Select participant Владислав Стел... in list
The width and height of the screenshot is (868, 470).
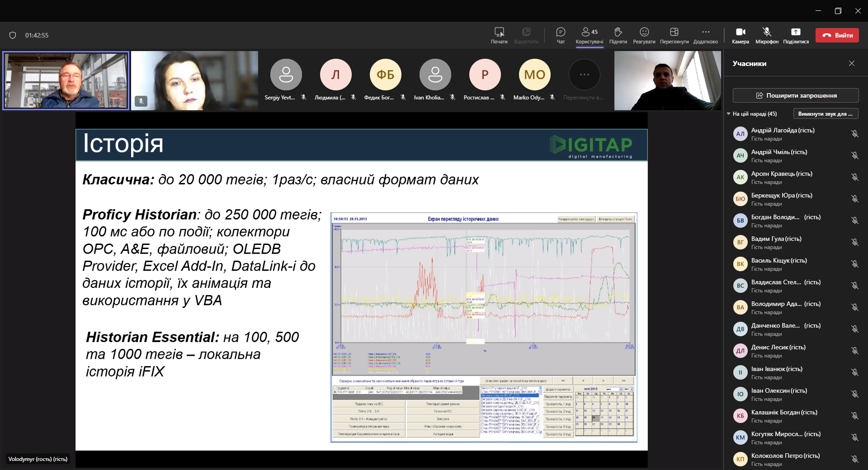point(796,286)
